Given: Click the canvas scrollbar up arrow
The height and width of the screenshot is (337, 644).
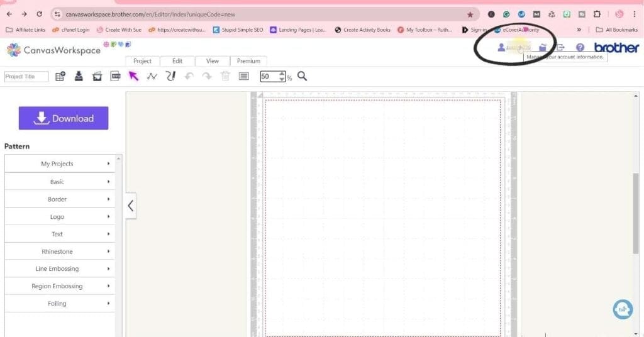Looking at the screenshot, I should pos(636,96).
